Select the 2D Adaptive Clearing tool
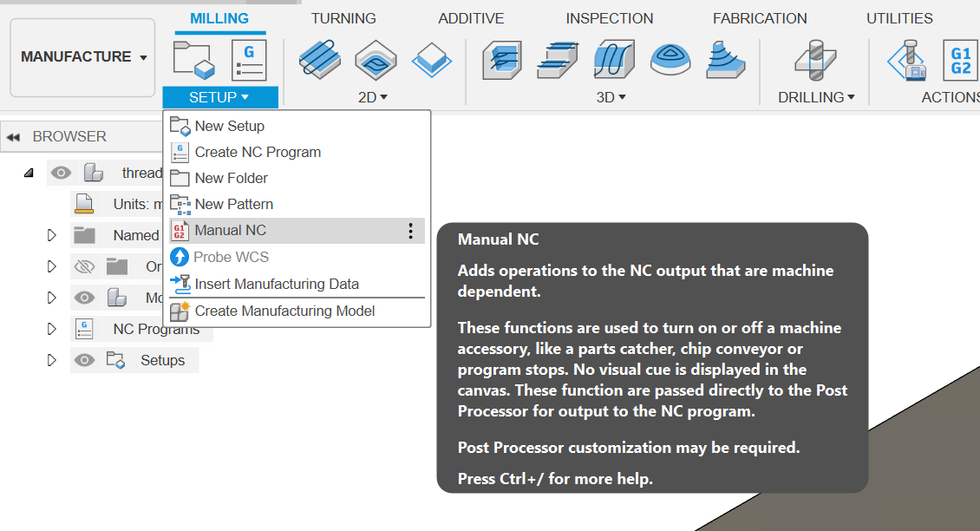This screenshot has width=980, height=531. pyautogui.click(x=320, y=59)
